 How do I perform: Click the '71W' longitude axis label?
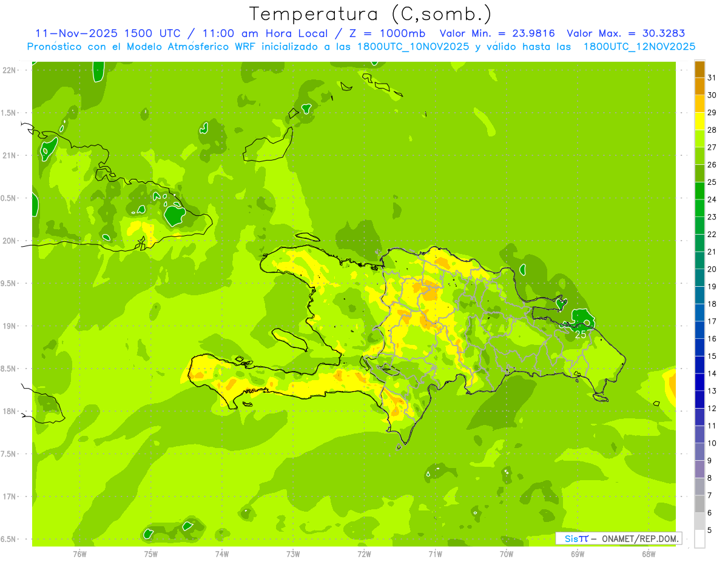click(435, 554)
